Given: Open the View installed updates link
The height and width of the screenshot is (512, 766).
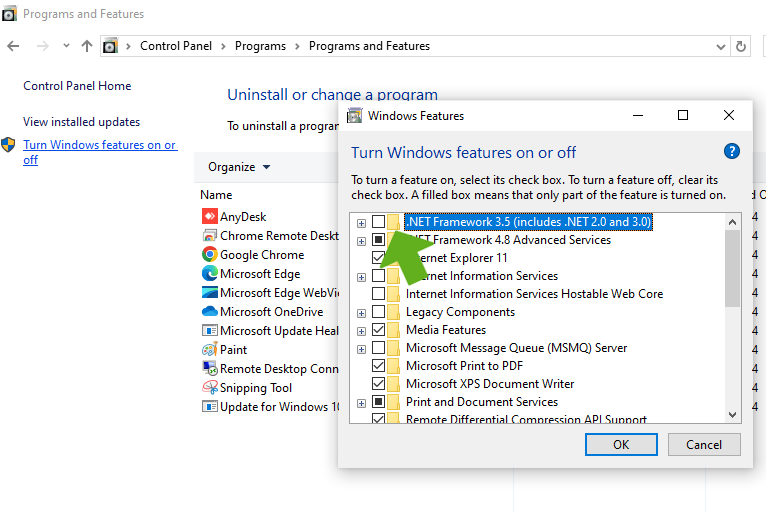Looking at the screenshot, I should [81, 122].
